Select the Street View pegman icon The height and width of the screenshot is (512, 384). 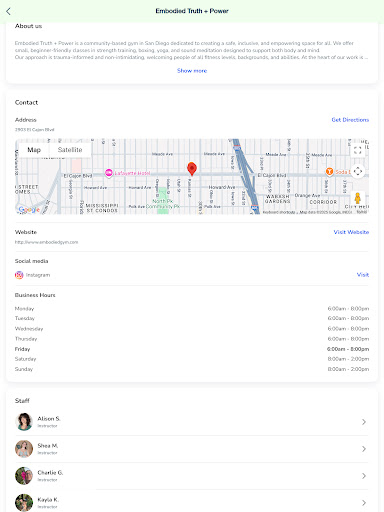(358, 198)
